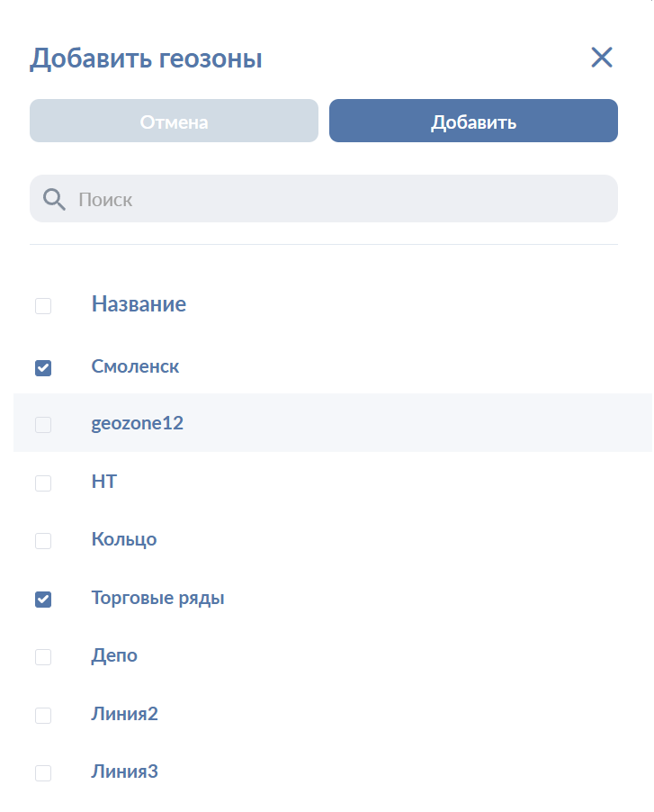
Task: Check the НТ geozone checkbox
Action: pyautogui.click(x=43, y=483)
